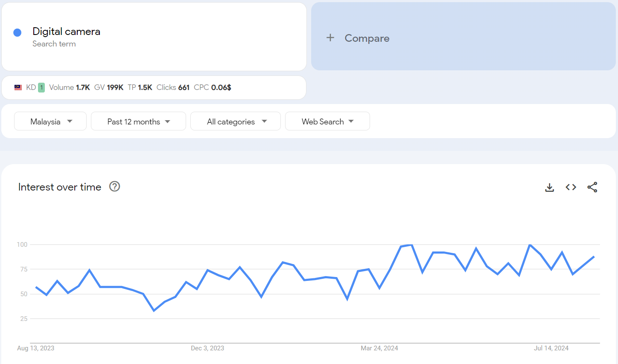Share the Interest over time chart
The image size is (618, 364).
point(592,187)
